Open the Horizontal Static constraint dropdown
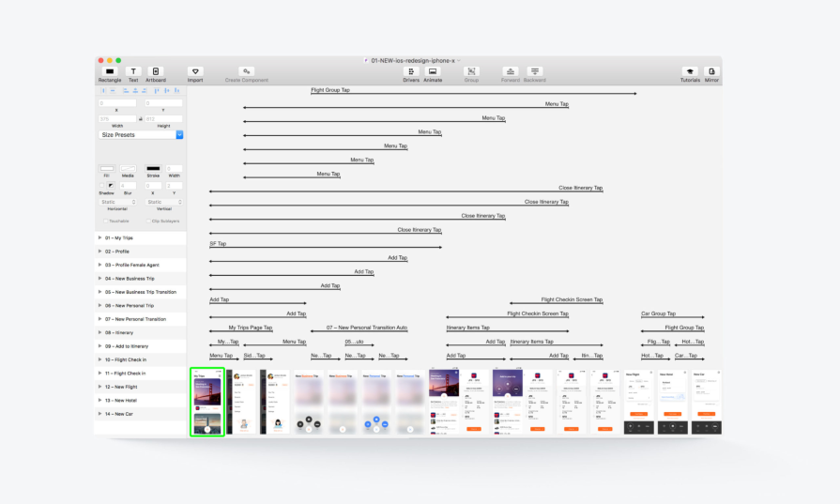 [118, 202]
